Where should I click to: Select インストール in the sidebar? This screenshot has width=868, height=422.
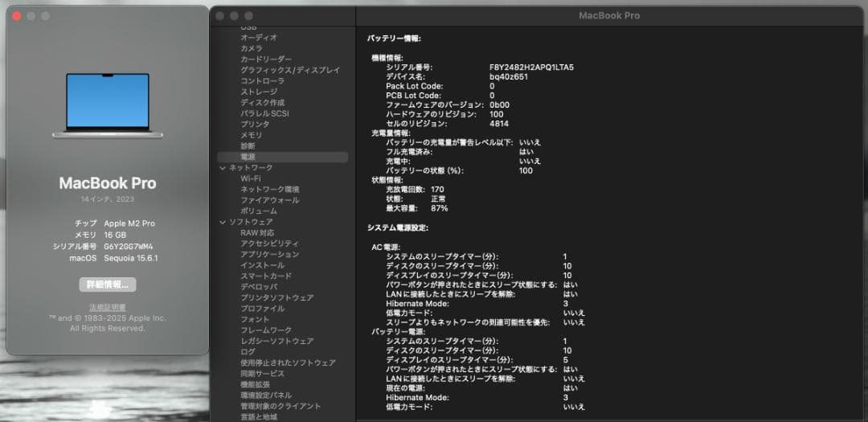click(262, 265)
